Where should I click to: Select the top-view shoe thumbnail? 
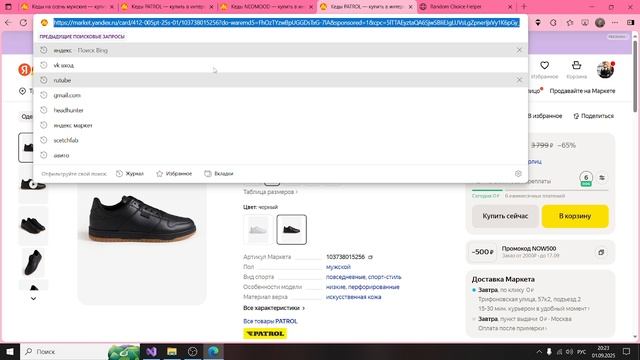coord(33,263)
